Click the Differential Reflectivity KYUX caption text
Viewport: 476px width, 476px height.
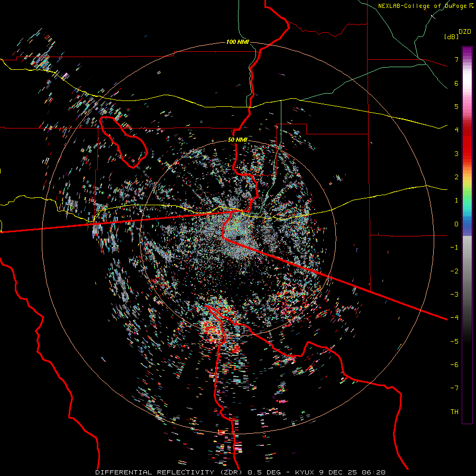[241, 472]
